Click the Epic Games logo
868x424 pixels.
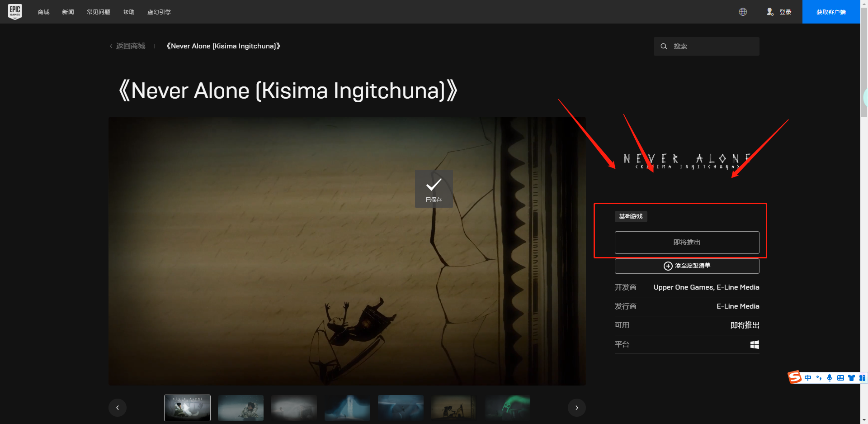coord(15,12)
